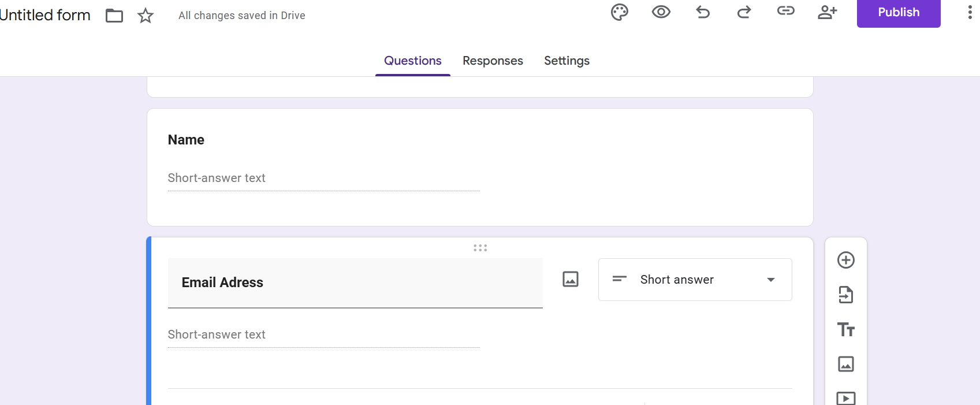Open the customize theme palette

click(x=619, y=12)
